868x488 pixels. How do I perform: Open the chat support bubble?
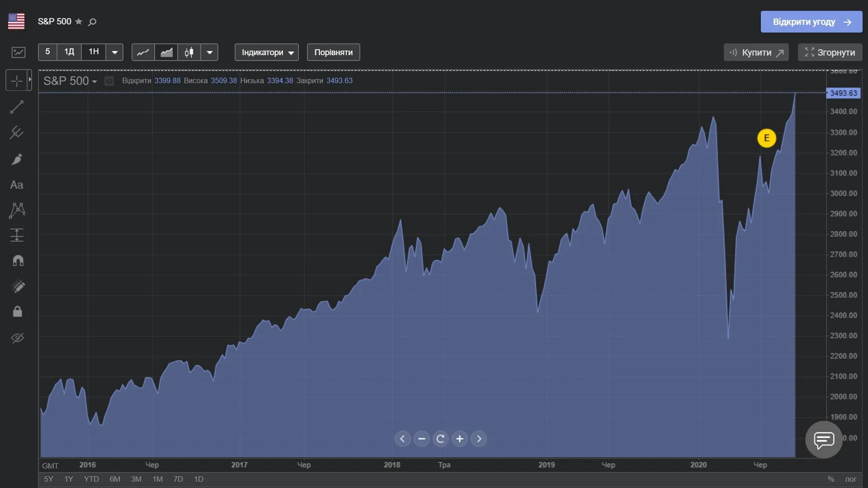click(824, 440)
